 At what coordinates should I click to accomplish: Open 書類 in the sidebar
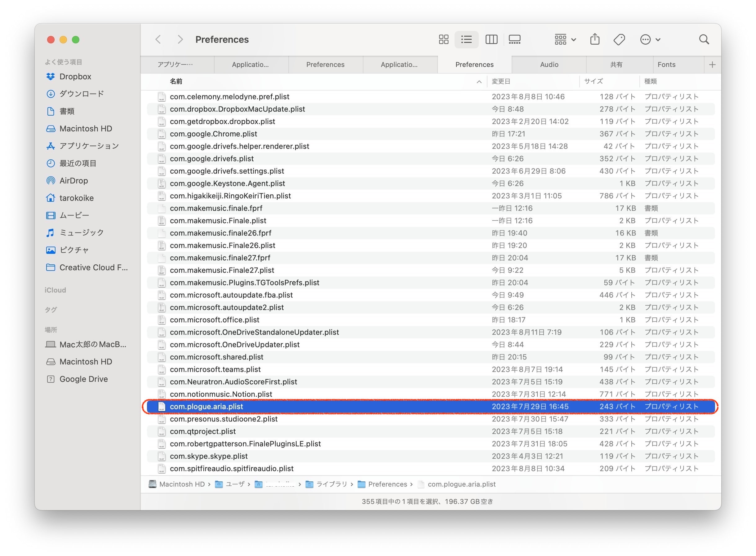(60, 111)
